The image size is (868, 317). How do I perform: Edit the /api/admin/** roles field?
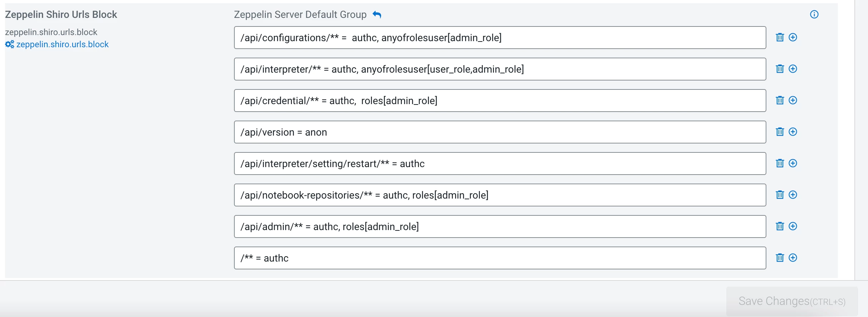click(x=500, y=226)
